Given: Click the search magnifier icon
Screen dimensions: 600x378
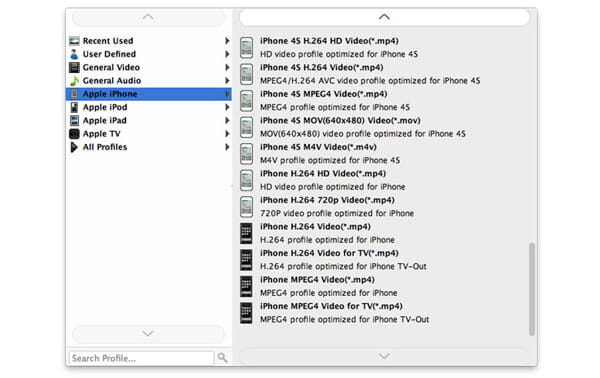Looking at the screenshot, I should 222,358.
